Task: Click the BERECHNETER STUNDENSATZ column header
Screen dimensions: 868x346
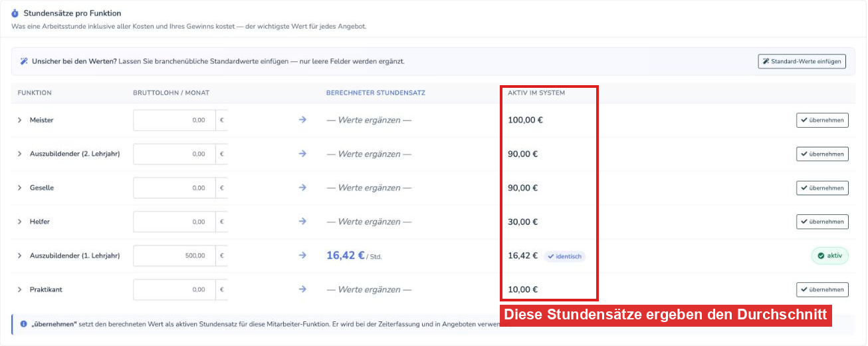Action: 376,93
